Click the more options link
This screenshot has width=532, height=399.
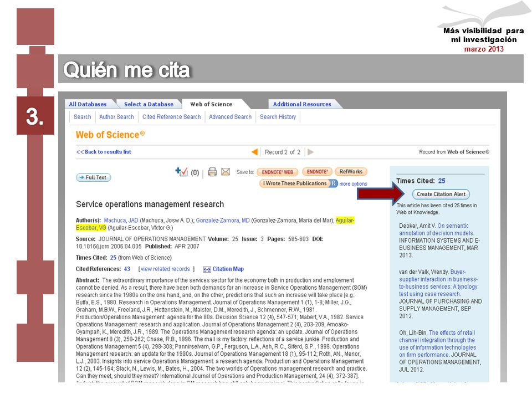coord(353,184)
